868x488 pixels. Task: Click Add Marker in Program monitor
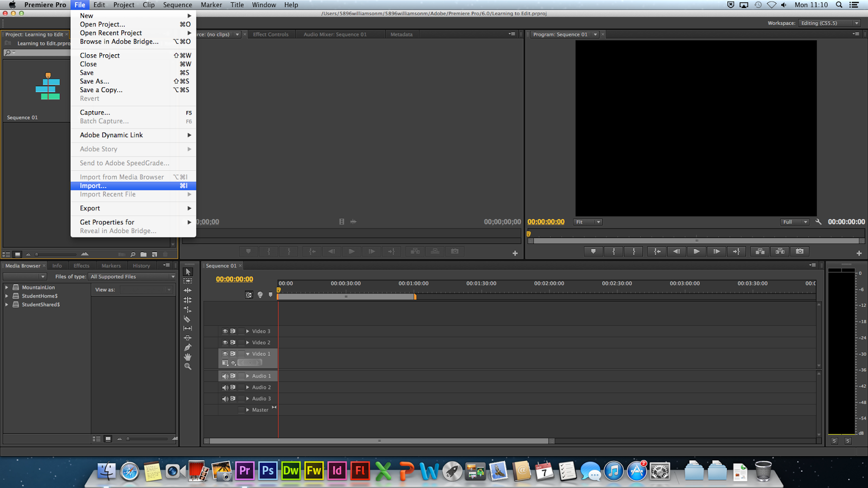(593, 252)
